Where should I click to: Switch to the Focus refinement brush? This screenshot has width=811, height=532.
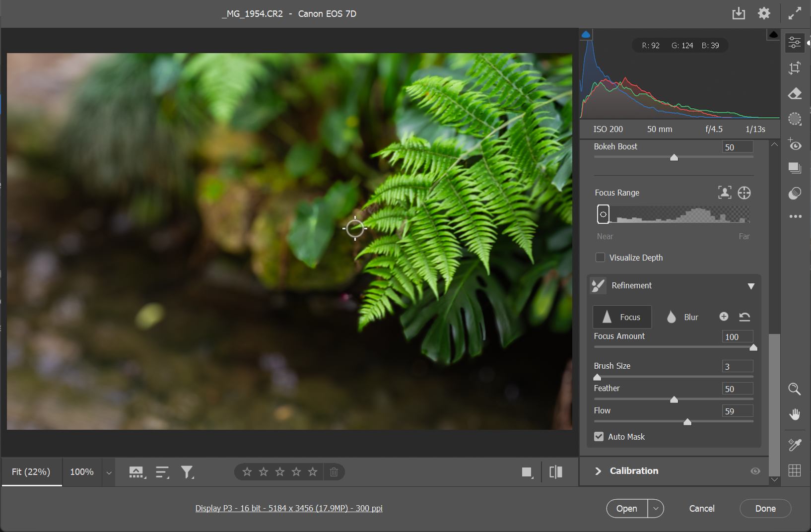pos(622,317)
